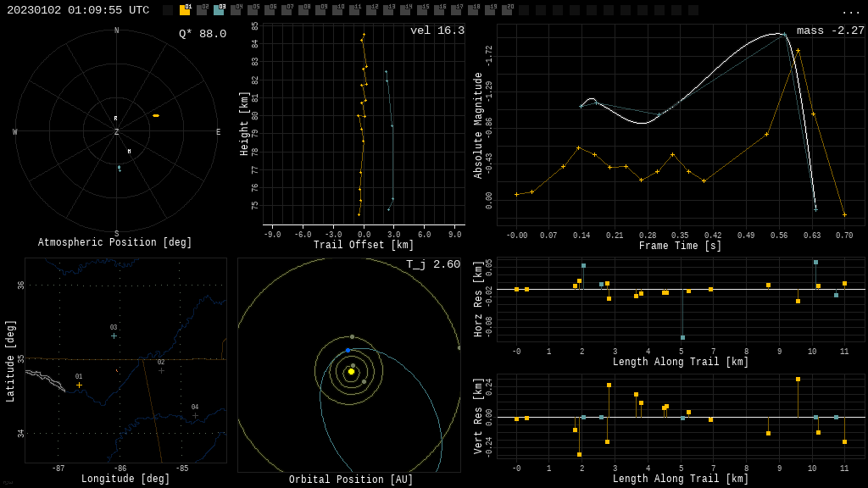The image size is (868, 488).
Task: Click the blue Earth dot in orbit plot
Action: point(348,350)
